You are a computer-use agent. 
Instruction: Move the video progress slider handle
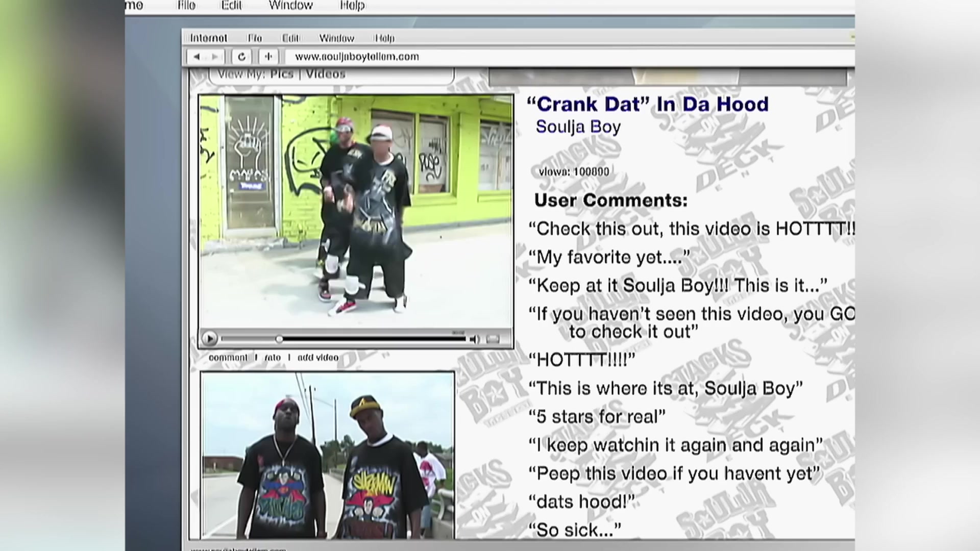(x=279, y=339)
